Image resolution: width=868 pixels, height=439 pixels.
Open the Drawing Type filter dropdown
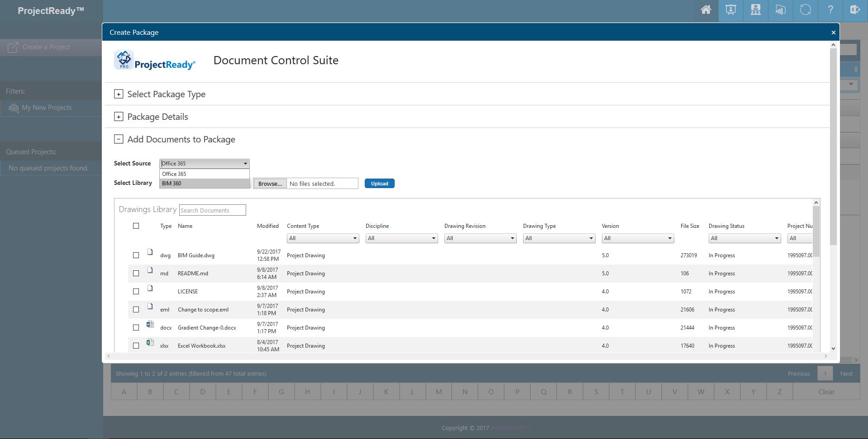[559, 238]
